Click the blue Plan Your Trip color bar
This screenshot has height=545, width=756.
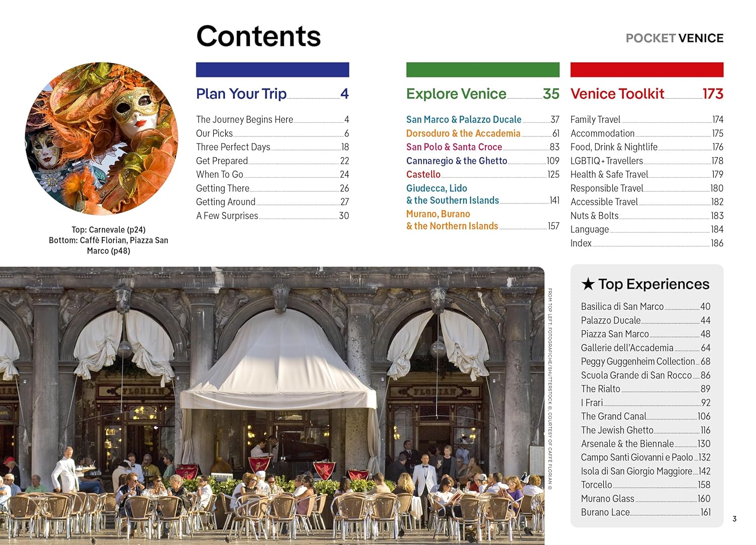pyautogui.click(x=272, y=70)
